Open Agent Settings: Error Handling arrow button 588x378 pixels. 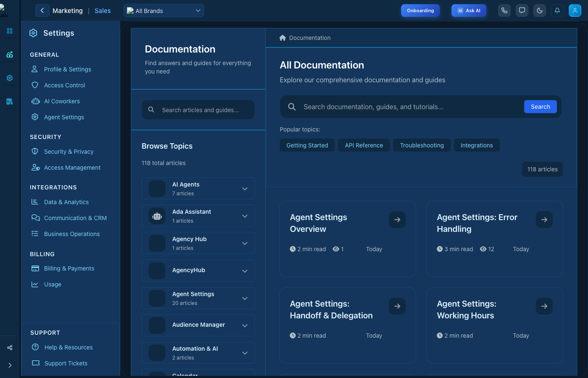pyautogui.click(x=544, y=220)
